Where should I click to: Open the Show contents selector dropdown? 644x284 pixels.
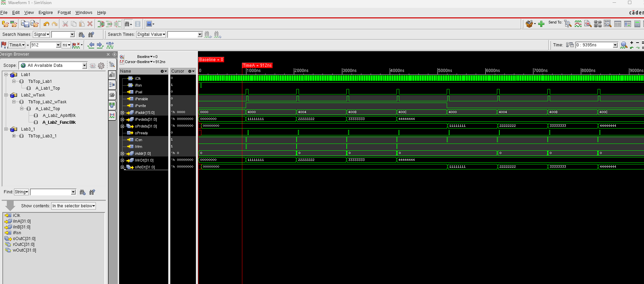pos(73,206)
